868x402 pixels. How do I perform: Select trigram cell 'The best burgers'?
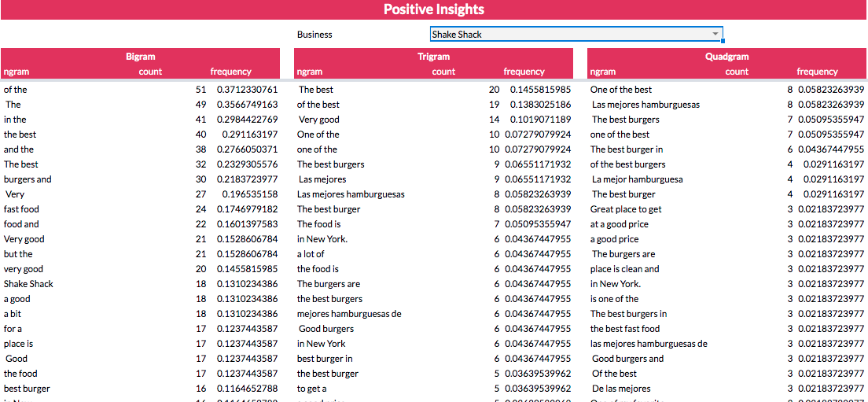tap(330, 164)
